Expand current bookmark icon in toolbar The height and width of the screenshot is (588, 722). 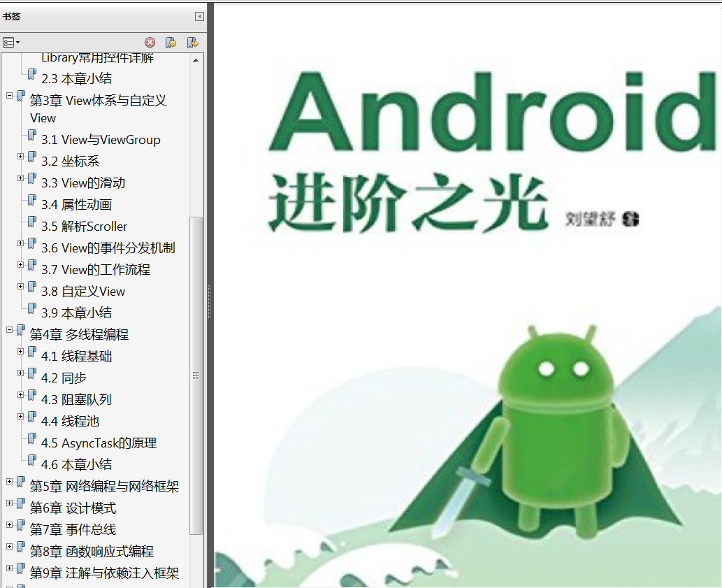tap(192, 43)
